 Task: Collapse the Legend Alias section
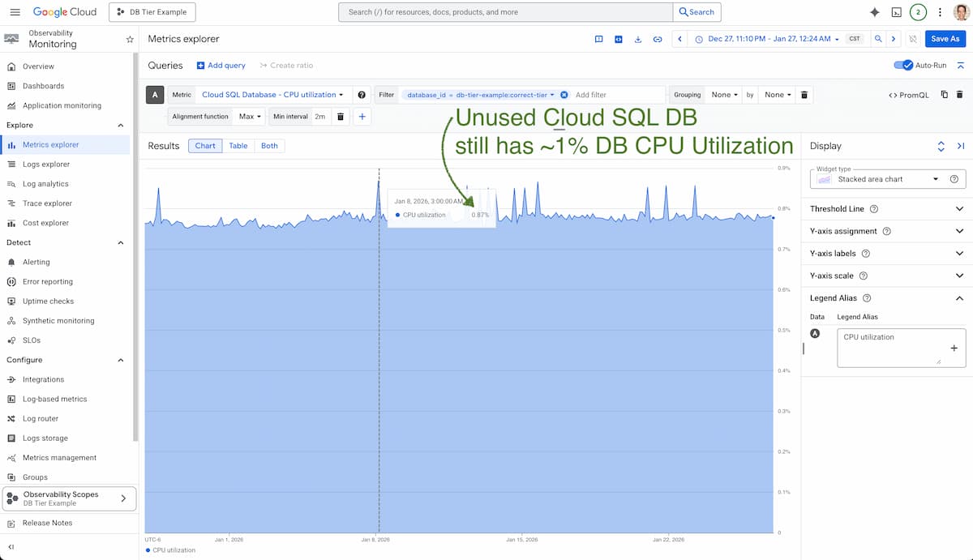tap(959, 298)
